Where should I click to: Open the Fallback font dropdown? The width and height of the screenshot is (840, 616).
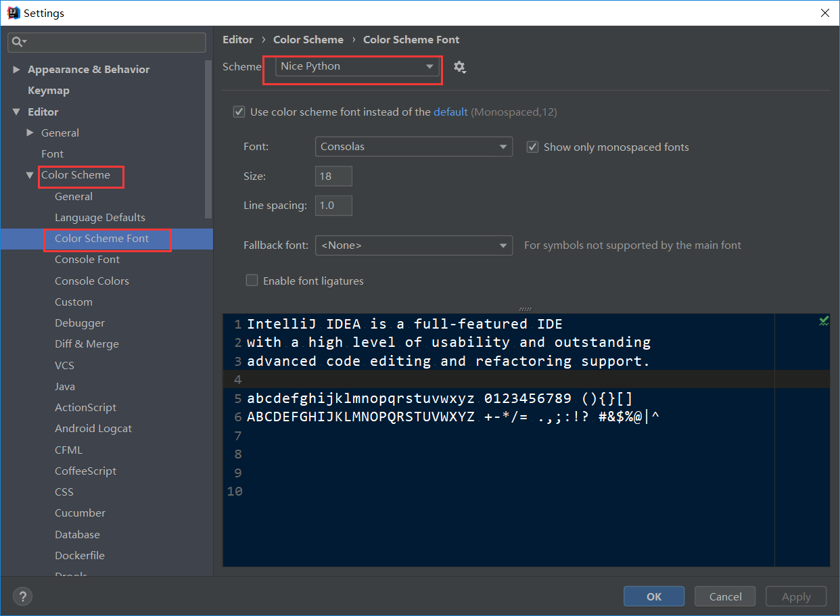[414, 245]
